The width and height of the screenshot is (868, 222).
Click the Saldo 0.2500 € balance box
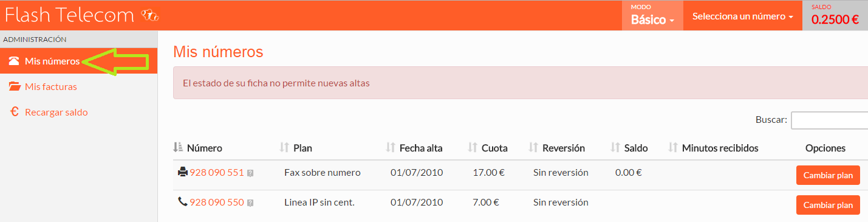(835, 15)
